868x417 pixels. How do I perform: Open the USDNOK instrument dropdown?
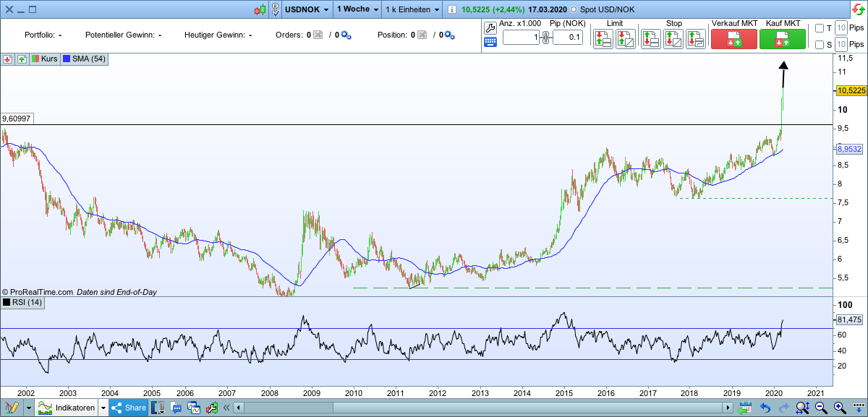(x=305, y=9)
